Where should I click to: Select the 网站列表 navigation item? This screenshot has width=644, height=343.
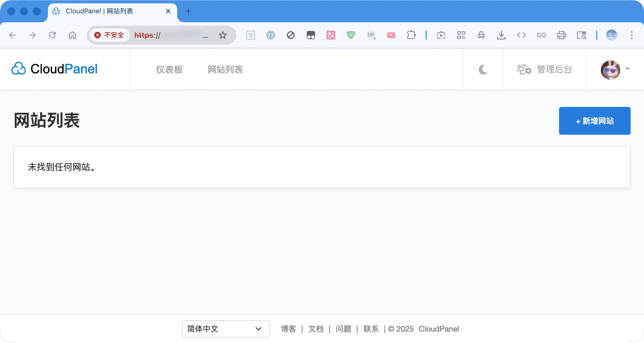tap(225, 70)
